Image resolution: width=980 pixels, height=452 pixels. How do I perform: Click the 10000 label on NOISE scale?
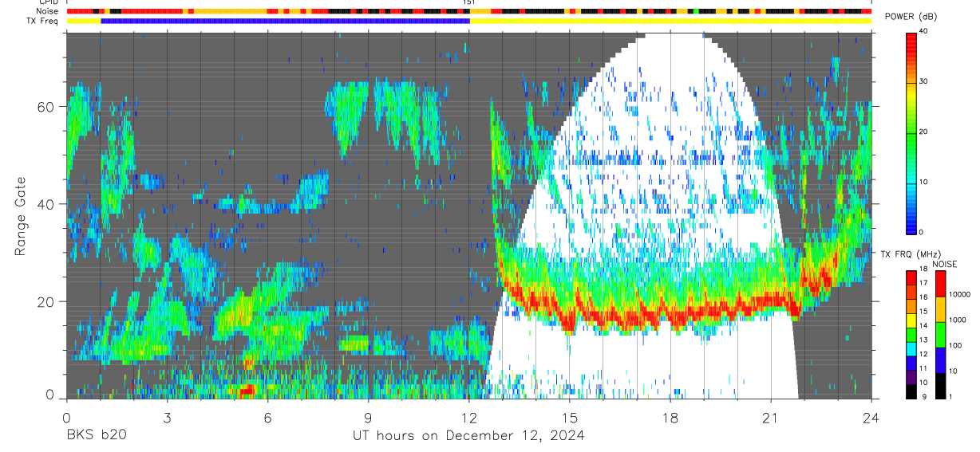pyautogui.click(x=958, y=295)
